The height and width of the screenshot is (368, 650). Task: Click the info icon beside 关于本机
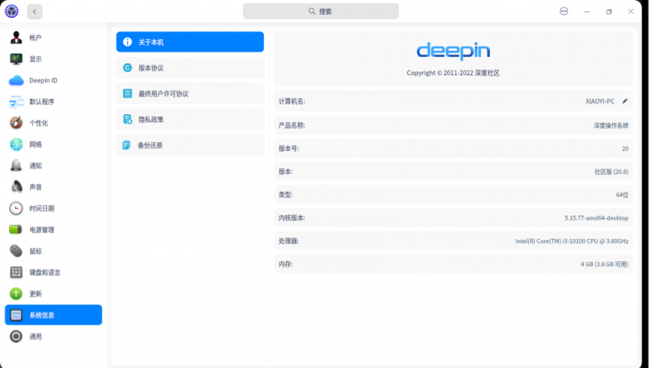[127, 42]
